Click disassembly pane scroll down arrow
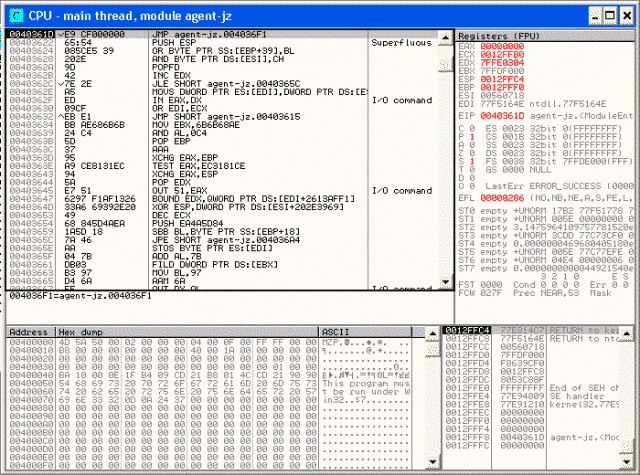640x475 pixels. (445, 282)
